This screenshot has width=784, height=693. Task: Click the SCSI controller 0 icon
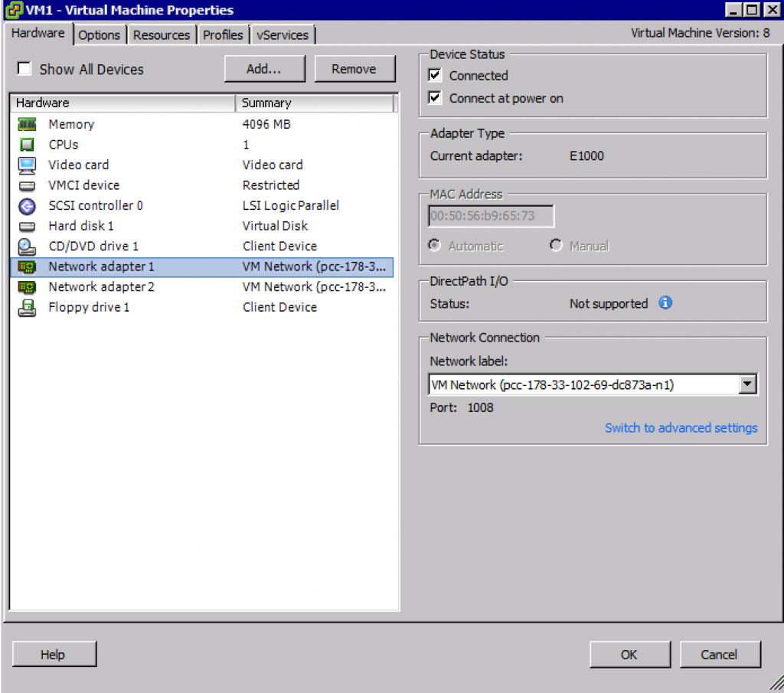[27, 206]
